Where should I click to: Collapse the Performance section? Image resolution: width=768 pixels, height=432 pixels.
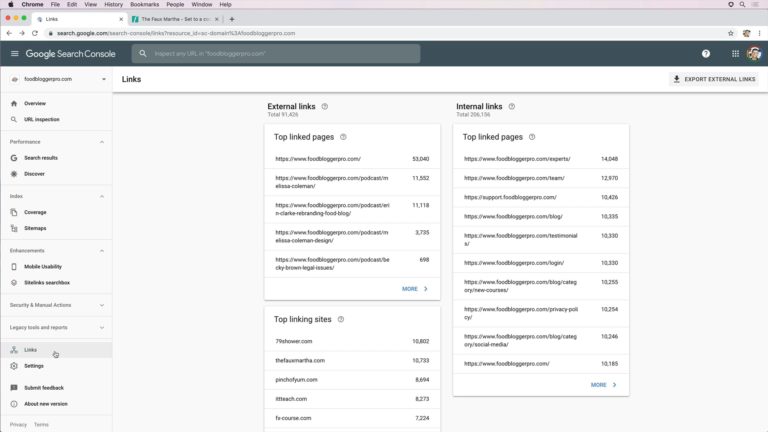(102, 142)
